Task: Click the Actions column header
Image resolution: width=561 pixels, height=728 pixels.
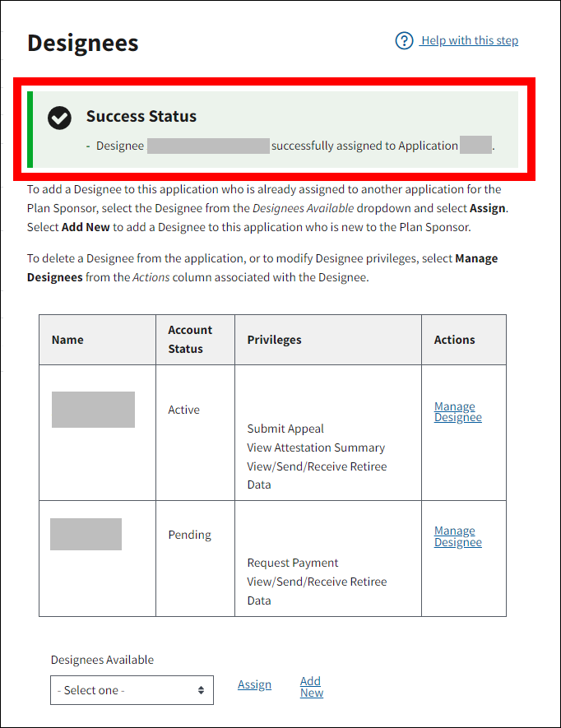Action: click(x=455, y=340)
